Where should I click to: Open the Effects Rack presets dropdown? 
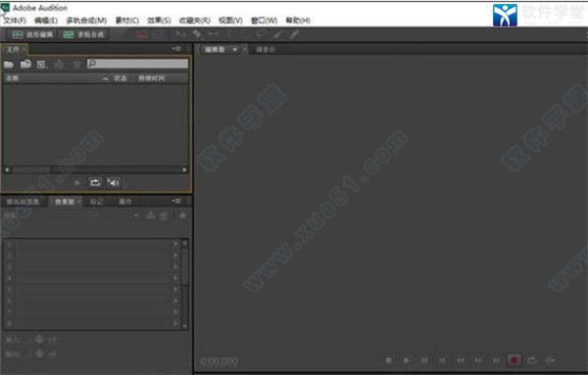tap(136, 215)
